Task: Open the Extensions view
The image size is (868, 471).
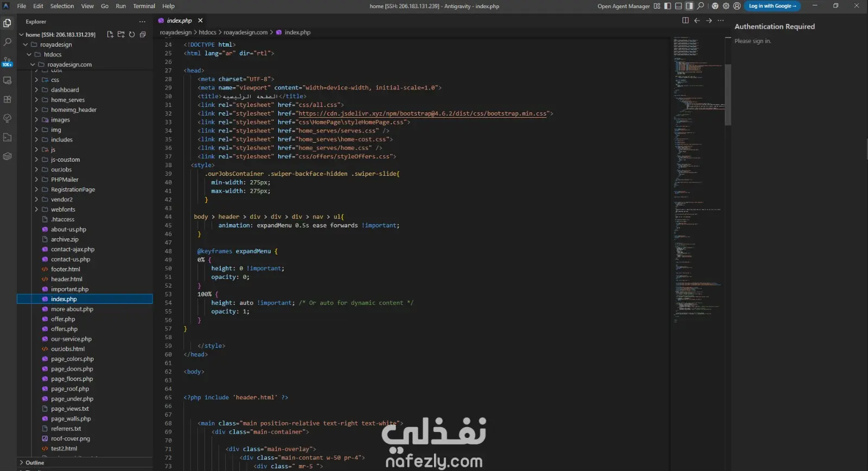Action: (x=7, y=99)
